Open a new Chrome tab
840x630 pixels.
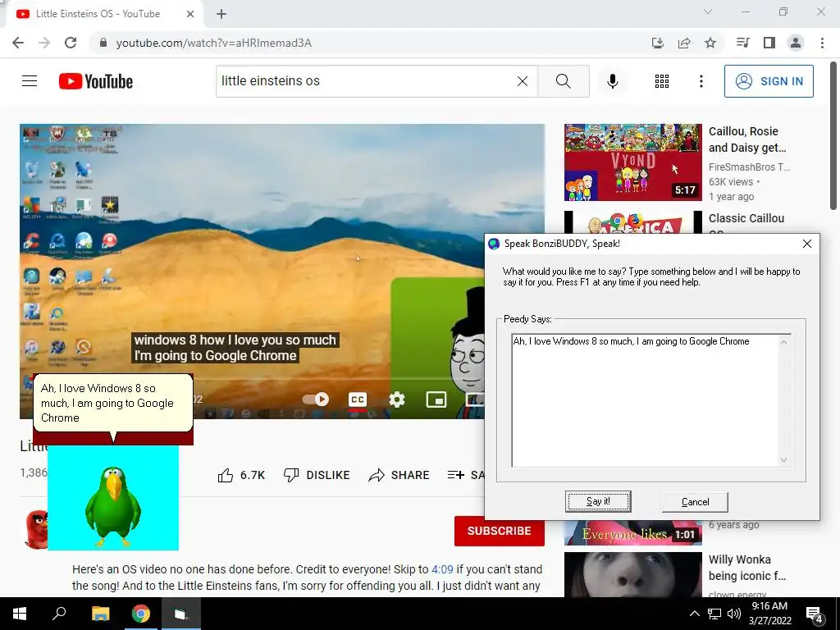coord(221,14)
